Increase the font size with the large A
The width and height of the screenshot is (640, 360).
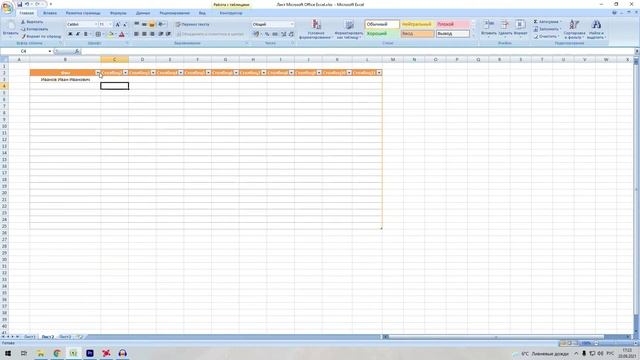click(x=118, y=24)
